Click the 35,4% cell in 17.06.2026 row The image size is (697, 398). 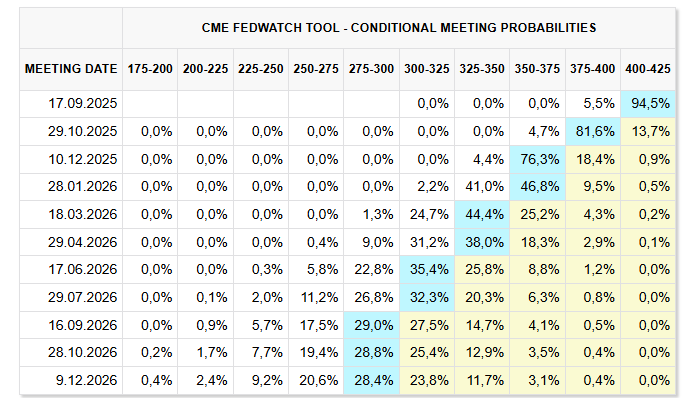click(x=427, y=269)
